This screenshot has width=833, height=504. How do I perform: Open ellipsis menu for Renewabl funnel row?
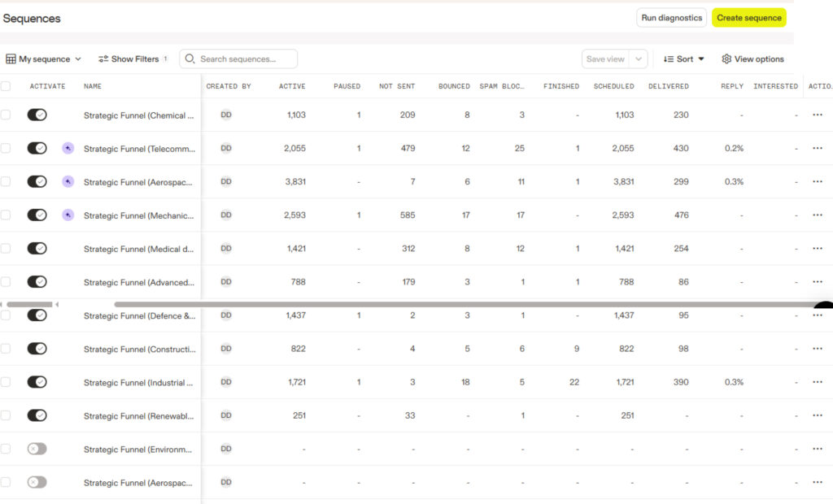coord(817,415)
